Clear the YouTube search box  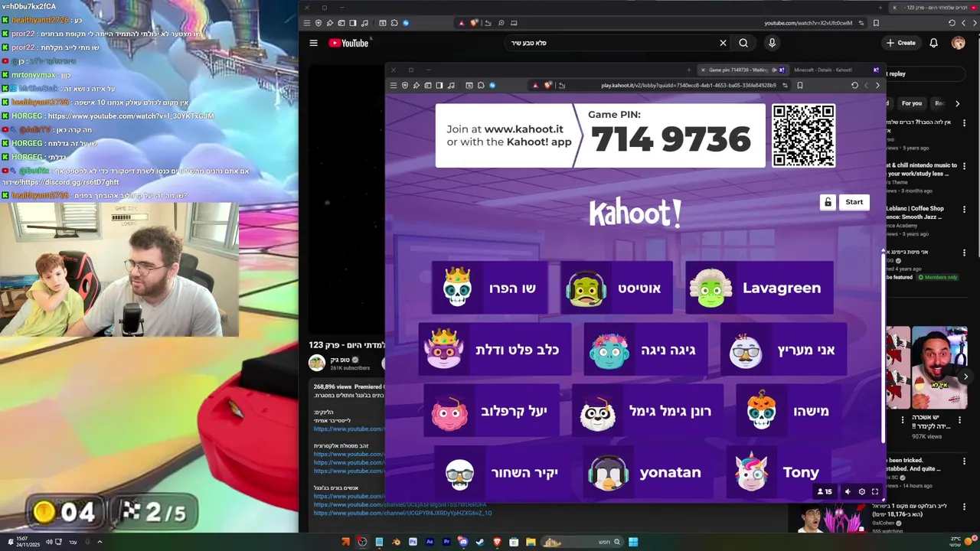723,43
